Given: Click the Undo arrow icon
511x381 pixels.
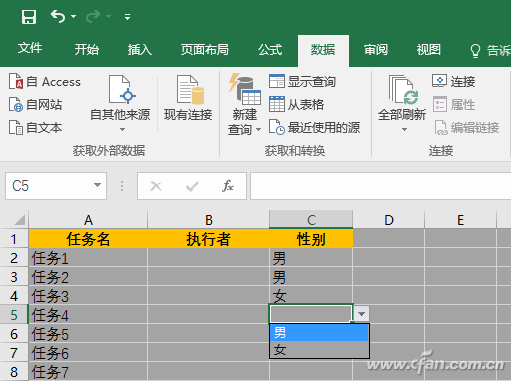Looking at the screenshot, I should pos(58,16).
